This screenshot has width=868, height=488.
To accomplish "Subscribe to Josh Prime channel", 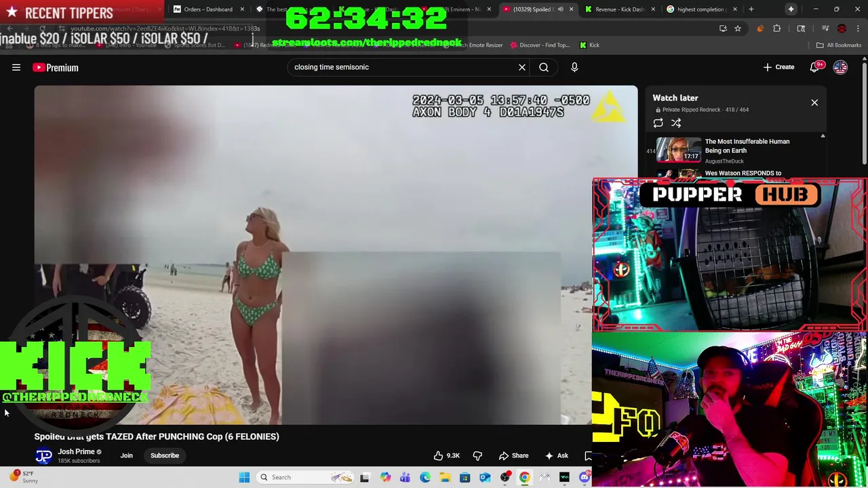I will (x=165, y=455).
